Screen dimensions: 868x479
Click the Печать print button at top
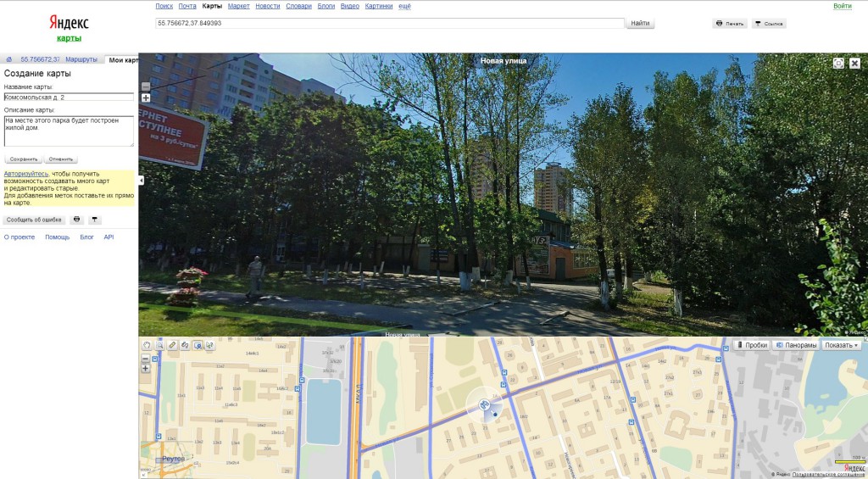(x=730, y=24)
